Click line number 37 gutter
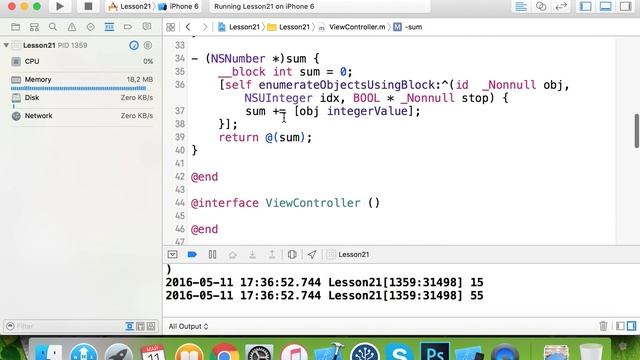Screen dimensions: 640x360 point(180,111)
